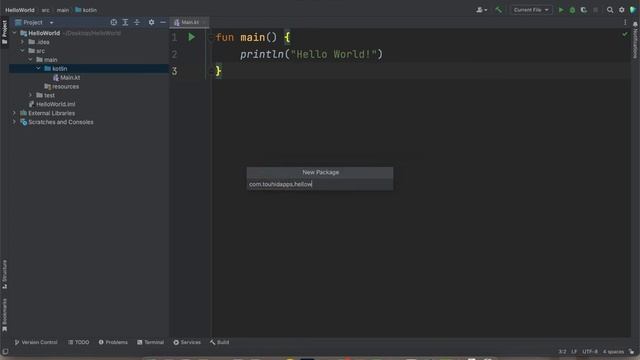Open Notifications side panel
Screen dimensions: 640x360
pos(635,40)
